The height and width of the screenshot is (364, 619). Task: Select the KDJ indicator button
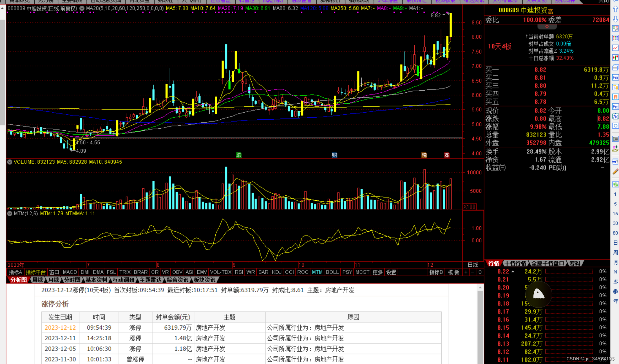277,272
